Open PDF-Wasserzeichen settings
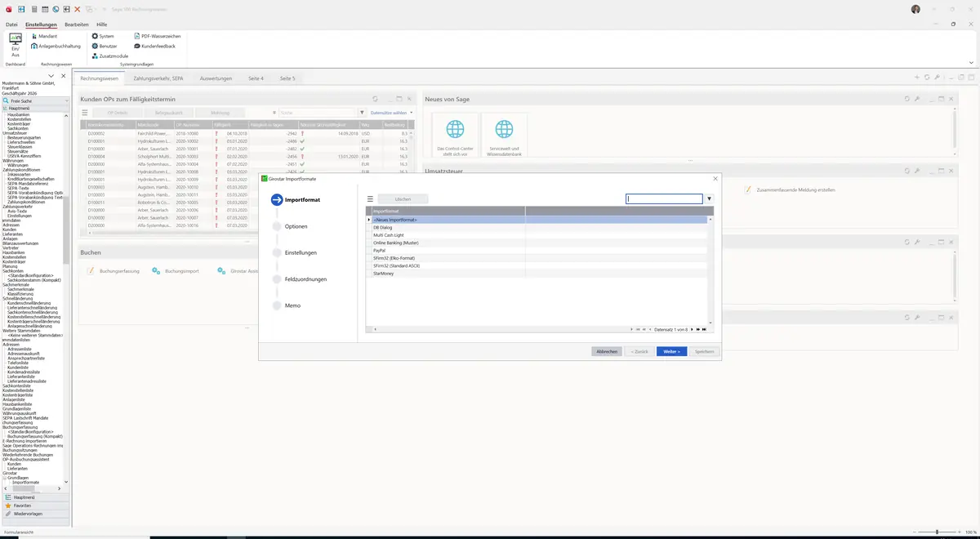The image size is (980, 539). pos(157,36)
